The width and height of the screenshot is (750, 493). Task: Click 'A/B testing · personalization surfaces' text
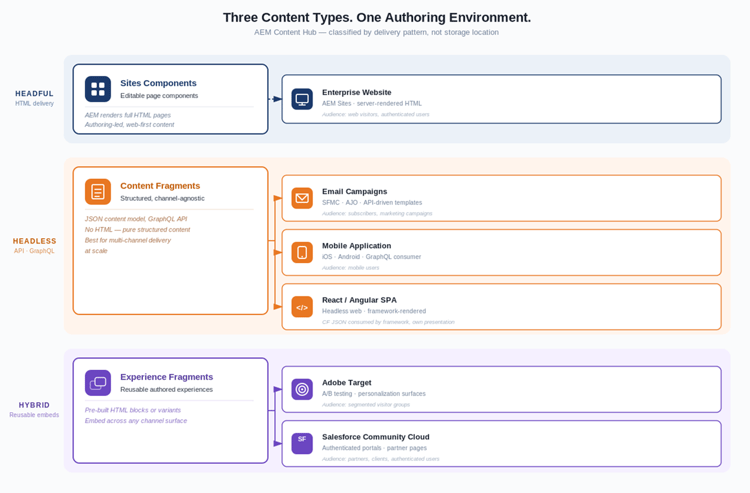(374, 394)
